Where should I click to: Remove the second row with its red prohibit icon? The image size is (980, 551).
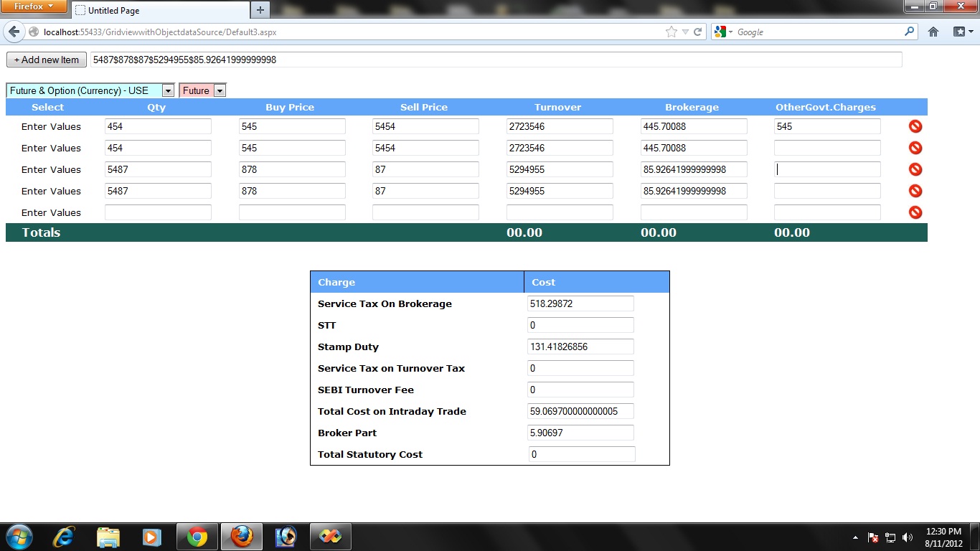click(x=915, y=147)
